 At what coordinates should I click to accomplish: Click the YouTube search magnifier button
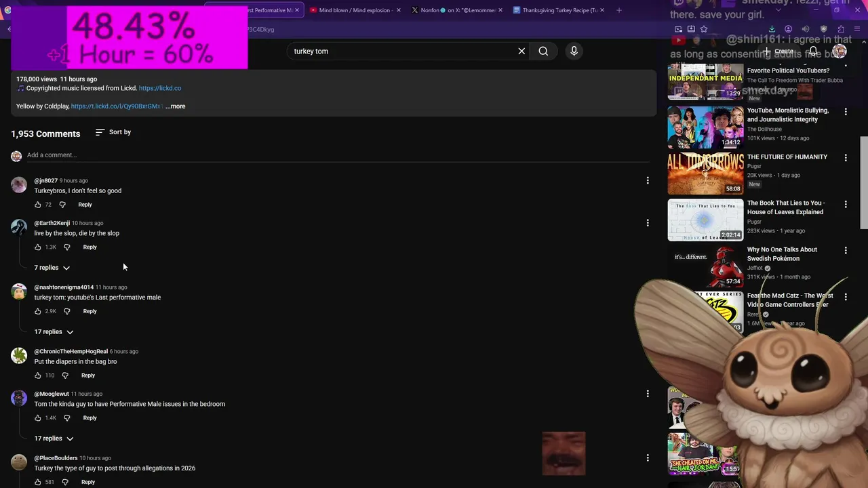point(543,51)
